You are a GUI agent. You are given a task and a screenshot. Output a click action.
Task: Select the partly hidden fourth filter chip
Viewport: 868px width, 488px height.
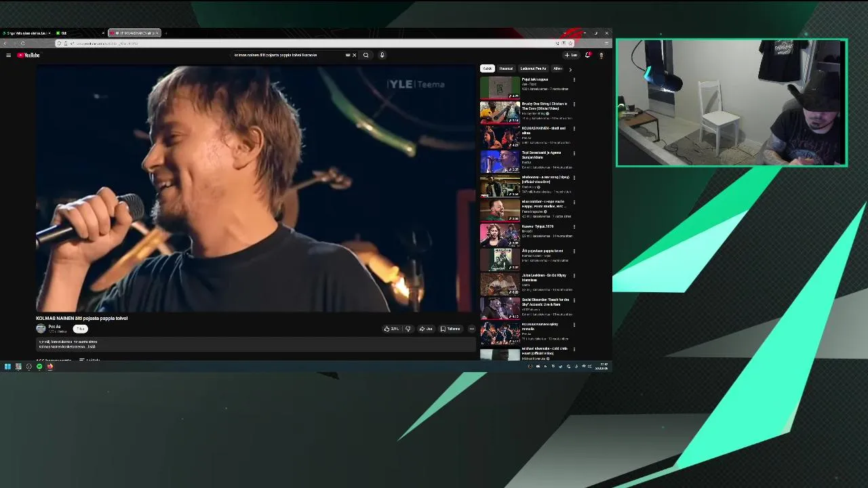557,68
